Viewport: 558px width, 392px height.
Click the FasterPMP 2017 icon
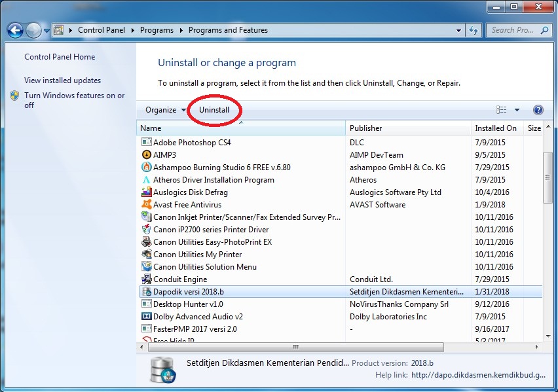(x=146, y=329)
